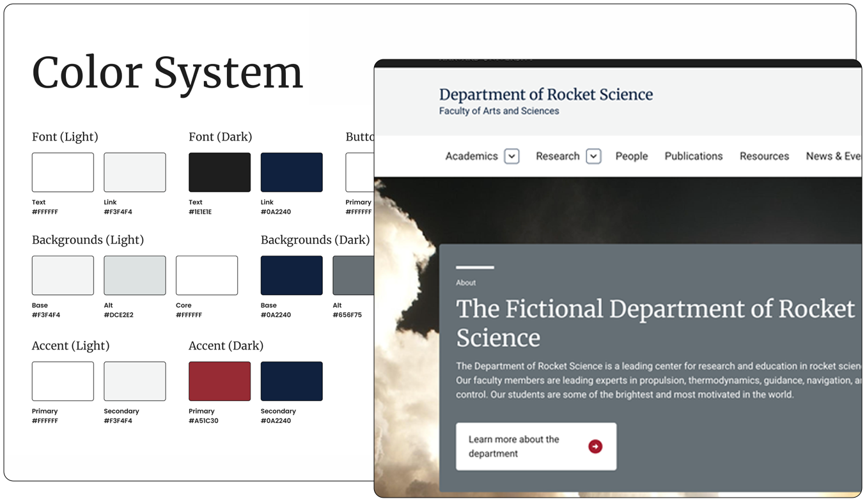Select the Backgrounds Light Alt #DCE2E2 swatch
The height and width of the screenshot is (504, 867).
click(135, 275)
